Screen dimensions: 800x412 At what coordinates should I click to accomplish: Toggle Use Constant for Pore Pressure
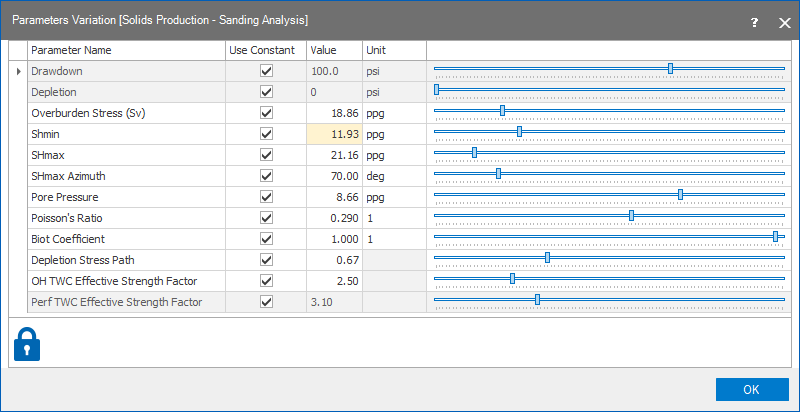coord(266,197)
